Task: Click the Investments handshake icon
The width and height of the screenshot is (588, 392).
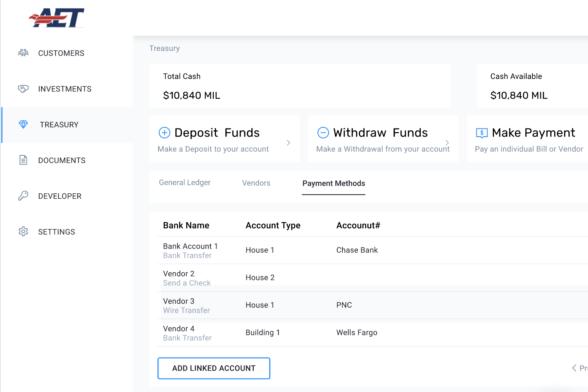Action: [23, 89]
